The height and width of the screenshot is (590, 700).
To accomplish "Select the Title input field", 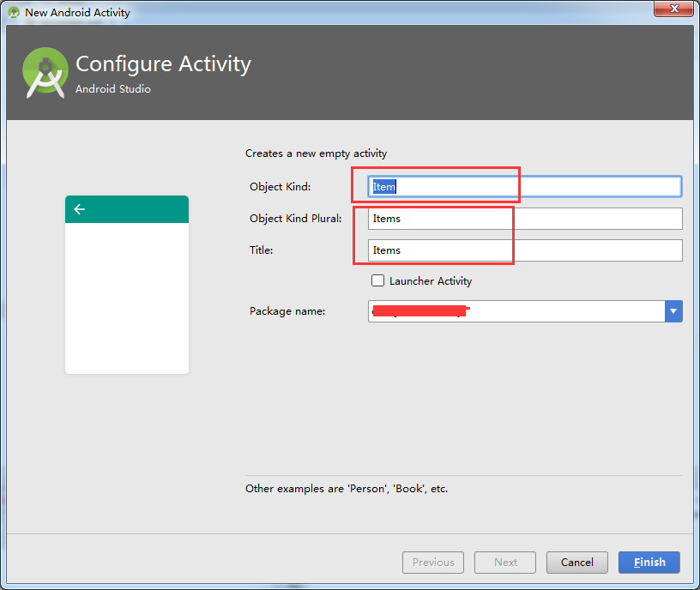I will 525,250.
